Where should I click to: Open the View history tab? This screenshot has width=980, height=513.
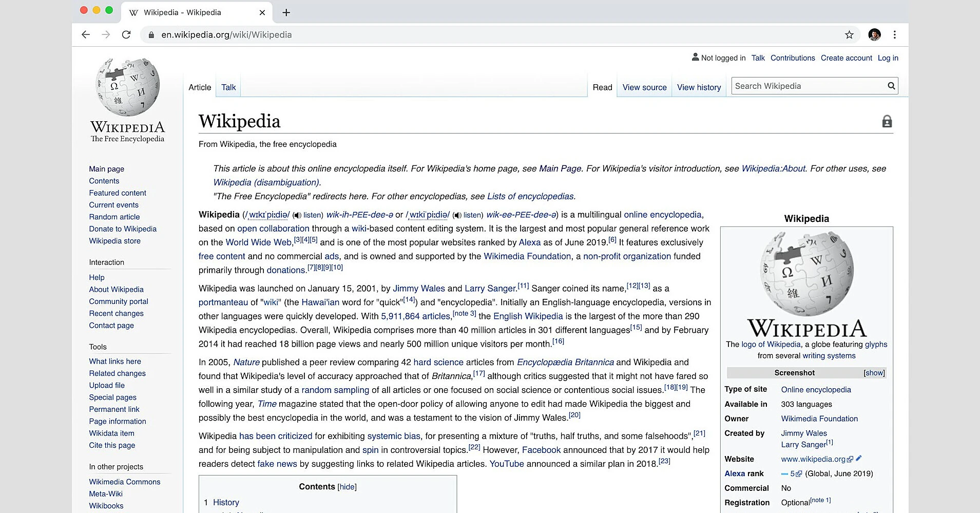coord(699,87)
